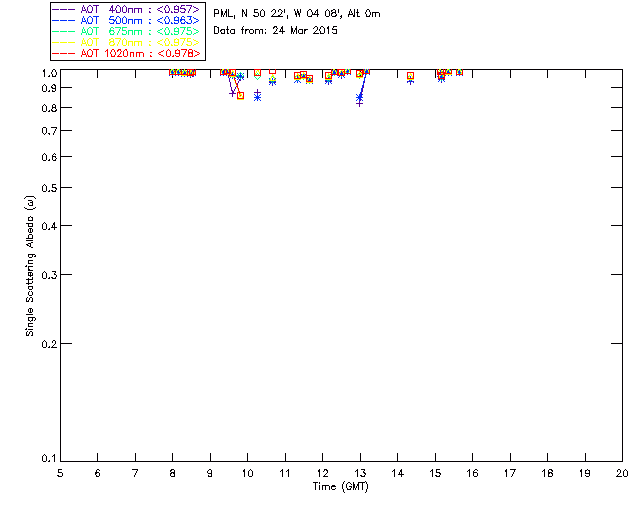Screen dimensions: 640x512
Task: Click the AOT 1020nm legend entry
Action: 126,53
